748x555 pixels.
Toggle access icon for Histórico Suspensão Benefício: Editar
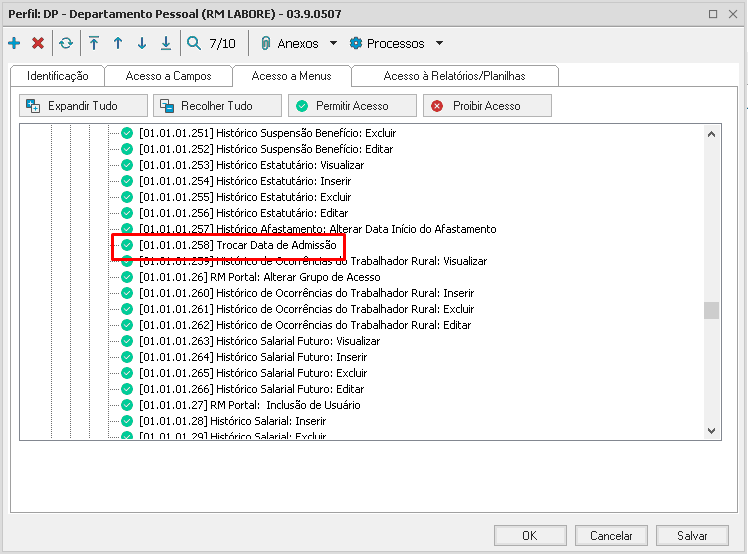pyautogui.click(x=127, y=149)
